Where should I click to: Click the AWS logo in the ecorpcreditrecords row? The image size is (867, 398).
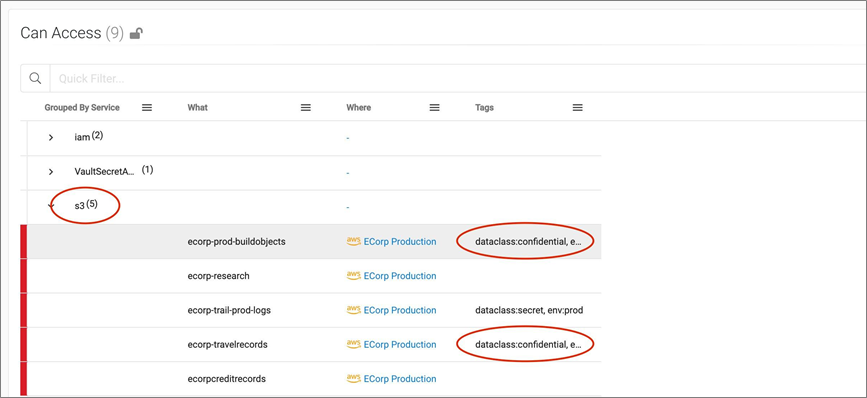point(353,379)
